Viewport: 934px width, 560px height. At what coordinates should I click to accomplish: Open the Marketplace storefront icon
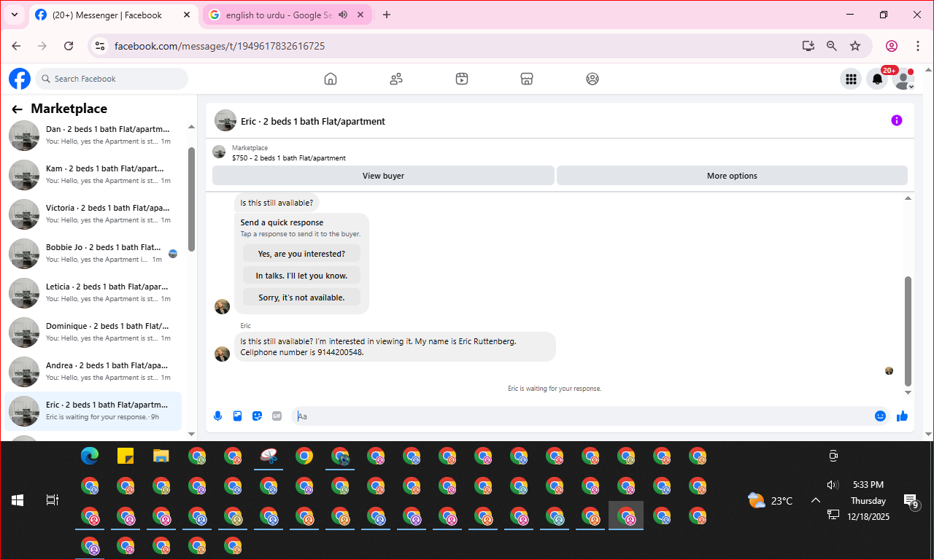click(x=527, y=79)
